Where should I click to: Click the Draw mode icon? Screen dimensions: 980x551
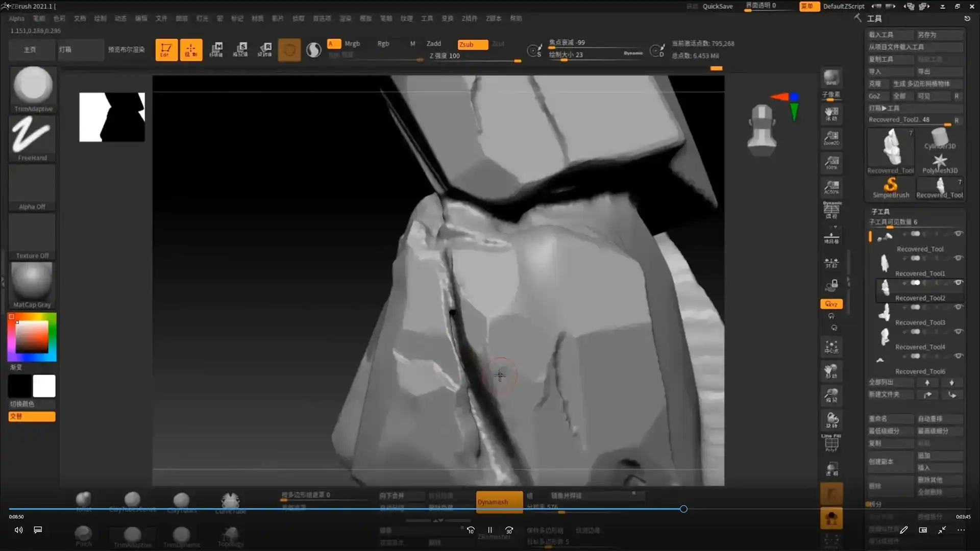point(191,50)
